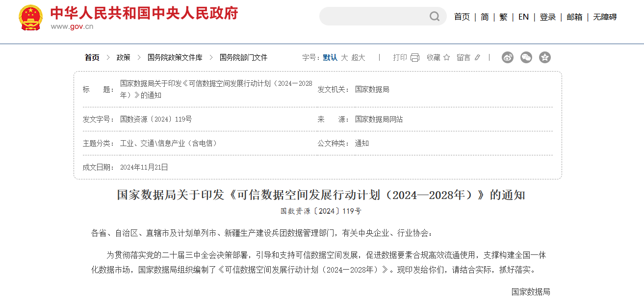The height and width of the screenshot is (300, 644).
Task: Click the 国数资源〔2024〕119号 subtitle under heading
Action: tap(321, 211)
